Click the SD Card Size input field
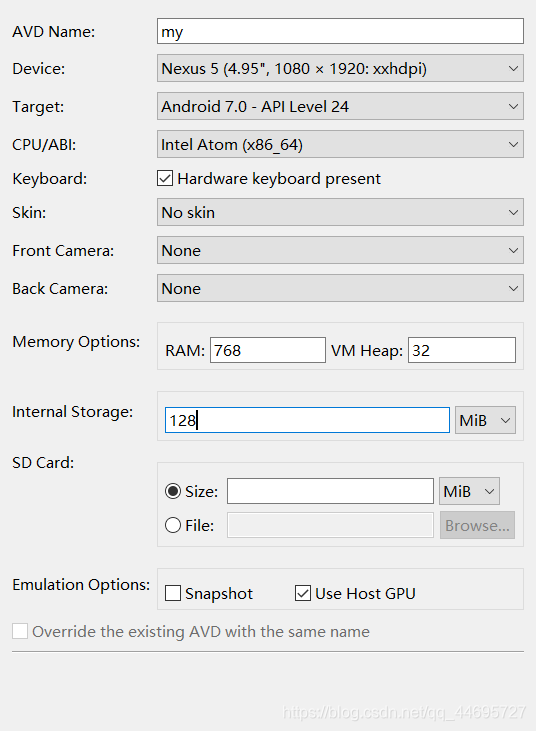536x731 pixels. pyautogui.click(x=330, y=491)
